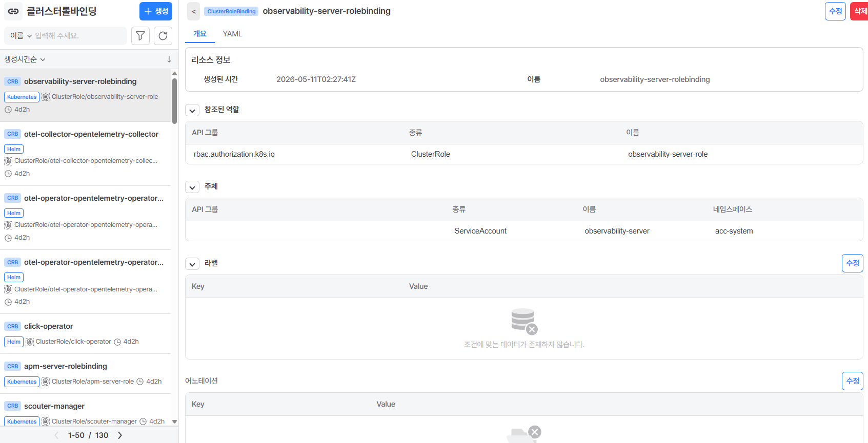
Task: Click the ClusterRole icon under observability-server-rolebinding
Action: tap(46, 97)
